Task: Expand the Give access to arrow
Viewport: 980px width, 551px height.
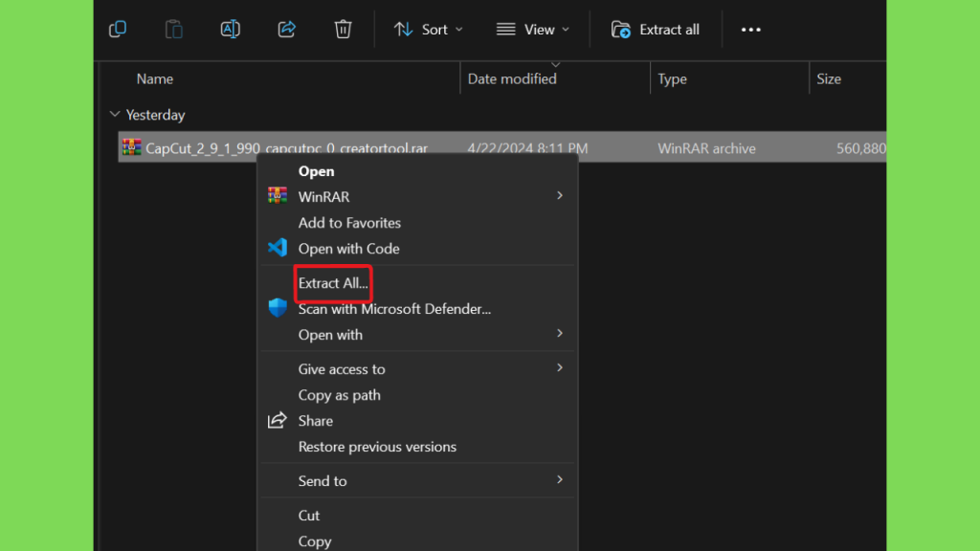Action: [559, 368]
